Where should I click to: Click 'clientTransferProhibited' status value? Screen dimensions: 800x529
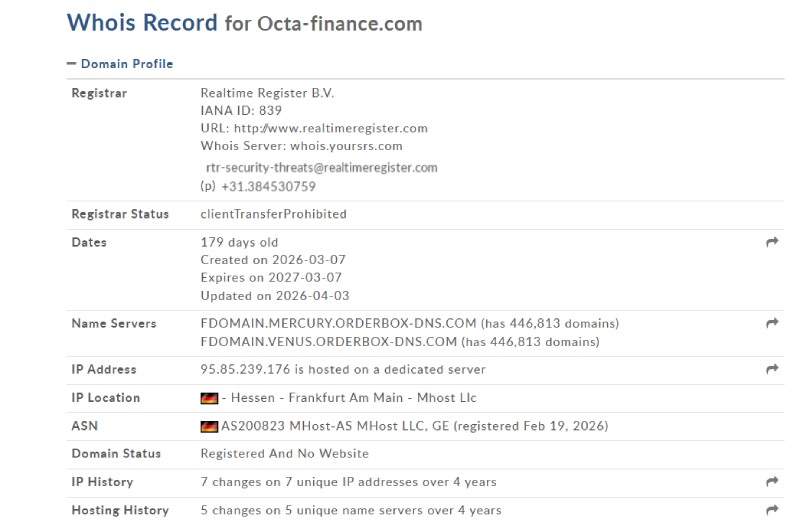[273, 214]
